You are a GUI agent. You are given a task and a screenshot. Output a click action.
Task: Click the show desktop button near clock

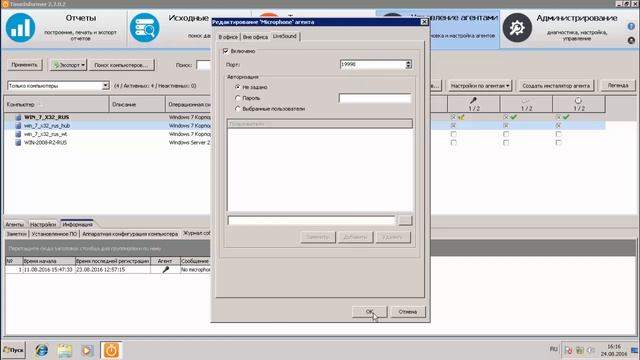click(635, 350)
